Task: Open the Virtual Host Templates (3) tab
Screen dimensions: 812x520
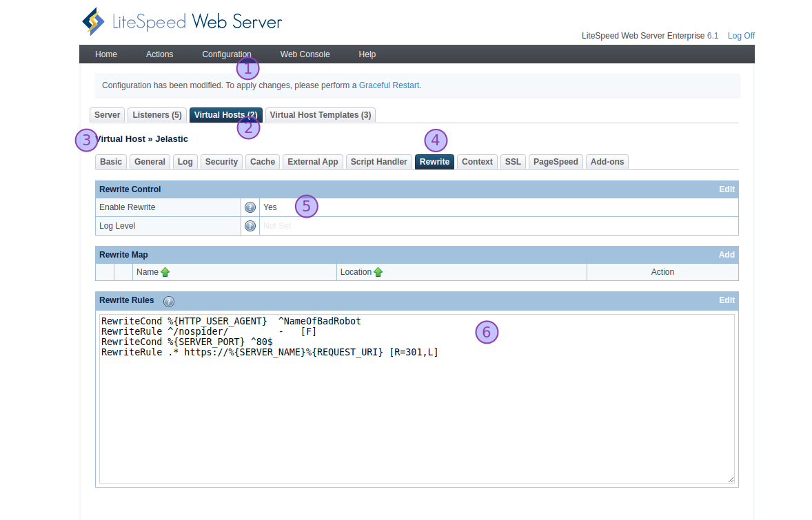Action: pos(321,115)
